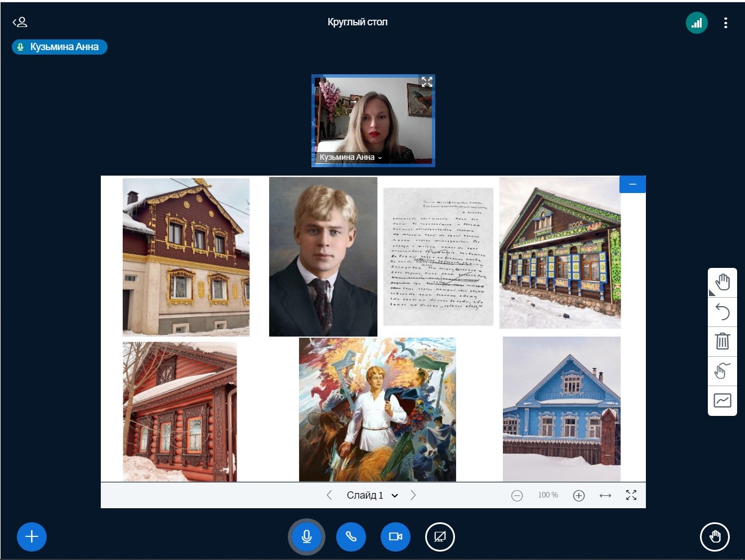
Task: Click the blue wooden house photo on slide
Action: (x=561, y=409)
